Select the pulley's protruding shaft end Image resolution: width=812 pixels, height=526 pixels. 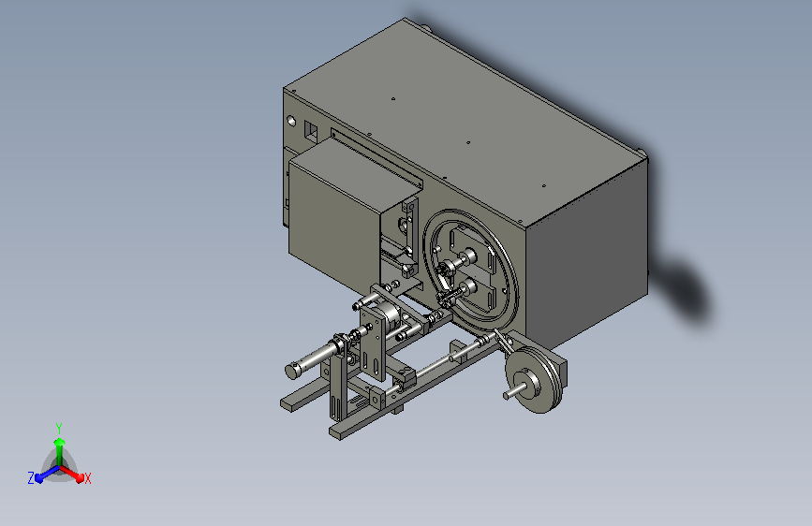(x=514, y=393)
